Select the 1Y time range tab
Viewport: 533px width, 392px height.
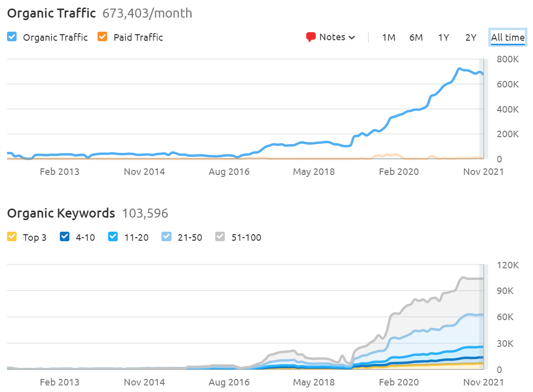(443, 37)
